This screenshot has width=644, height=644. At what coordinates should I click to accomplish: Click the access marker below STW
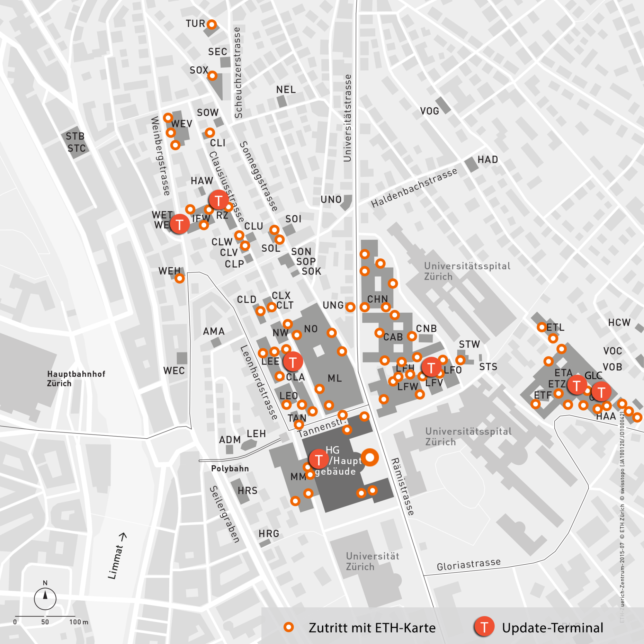click(460, 360)
